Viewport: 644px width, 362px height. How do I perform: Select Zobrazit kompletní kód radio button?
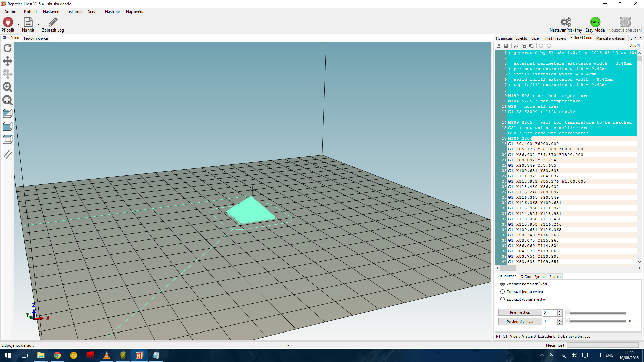click(502, 284)
